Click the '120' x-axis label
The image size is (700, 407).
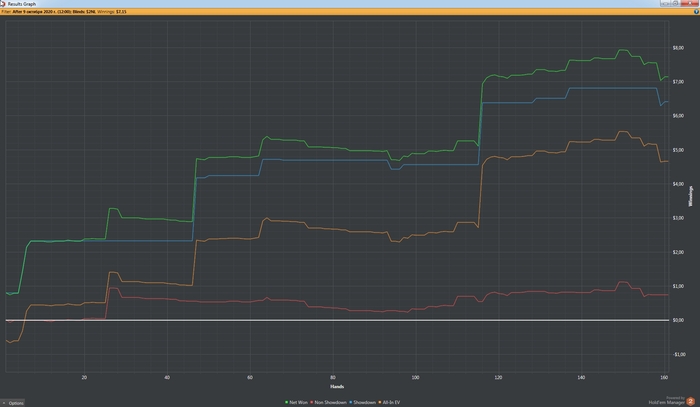click(498, 377)
